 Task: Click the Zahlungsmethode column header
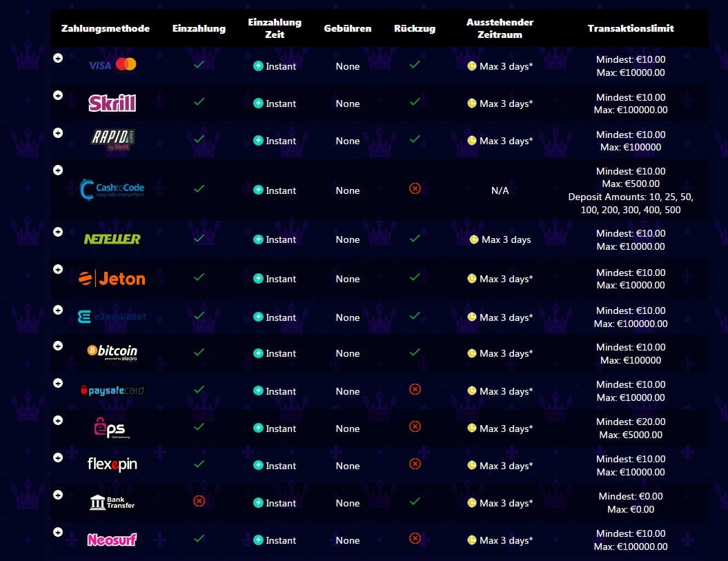[106, 28]
